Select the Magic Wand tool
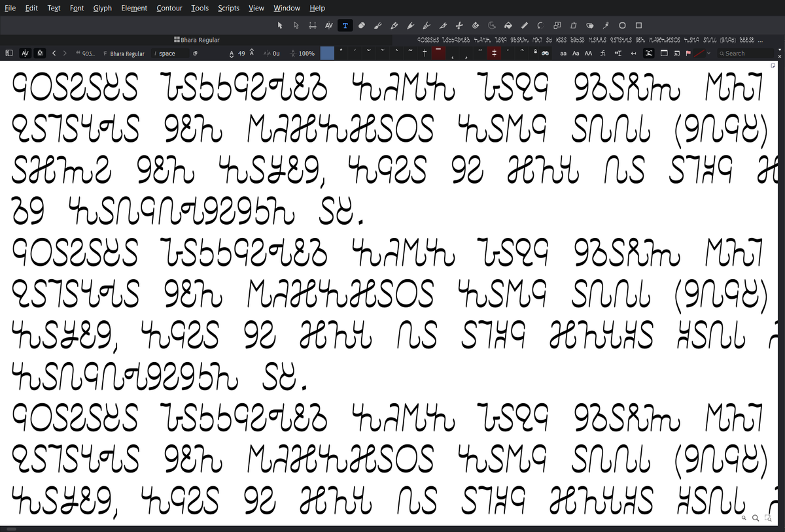The image size is (785, 532). [x=606, y=25]
